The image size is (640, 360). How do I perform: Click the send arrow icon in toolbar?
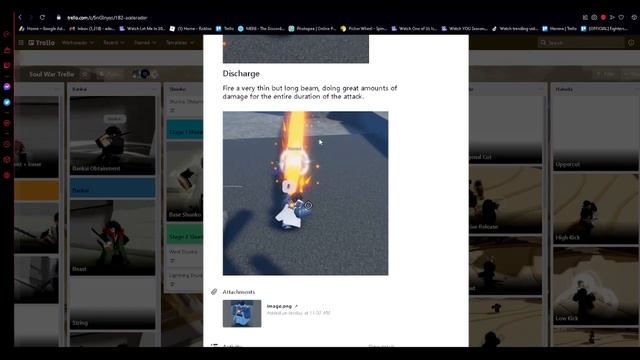pos(612,18)
